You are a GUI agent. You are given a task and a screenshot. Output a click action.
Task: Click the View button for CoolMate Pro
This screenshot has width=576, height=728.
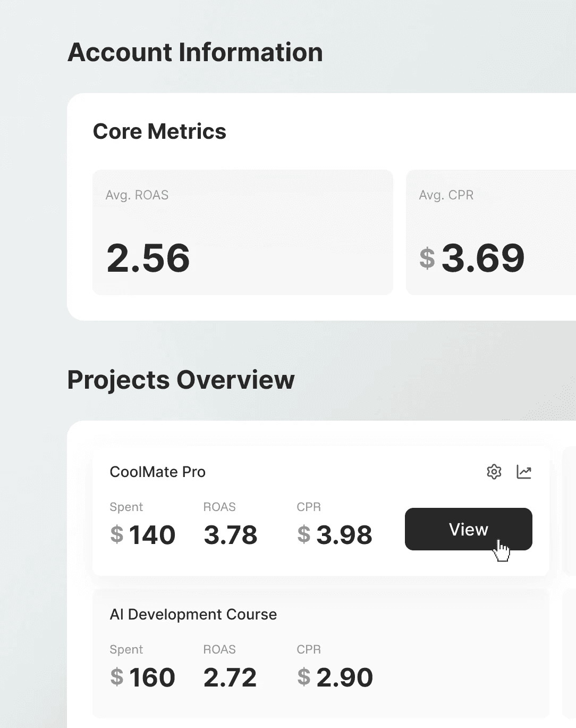click(469, 529)
